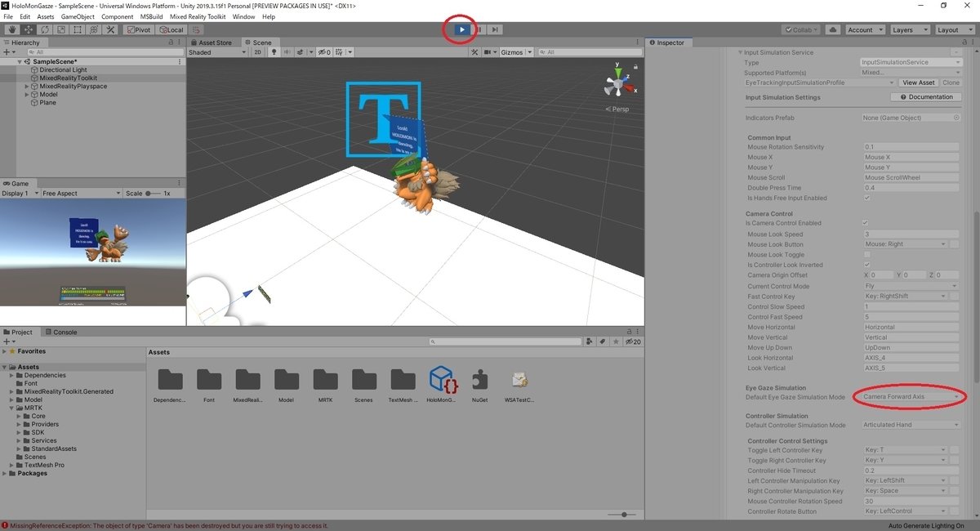The width and height of the screenshot is (980, 531).
Task: Toggle scene audio icon
Action: [x=287, y=52]
